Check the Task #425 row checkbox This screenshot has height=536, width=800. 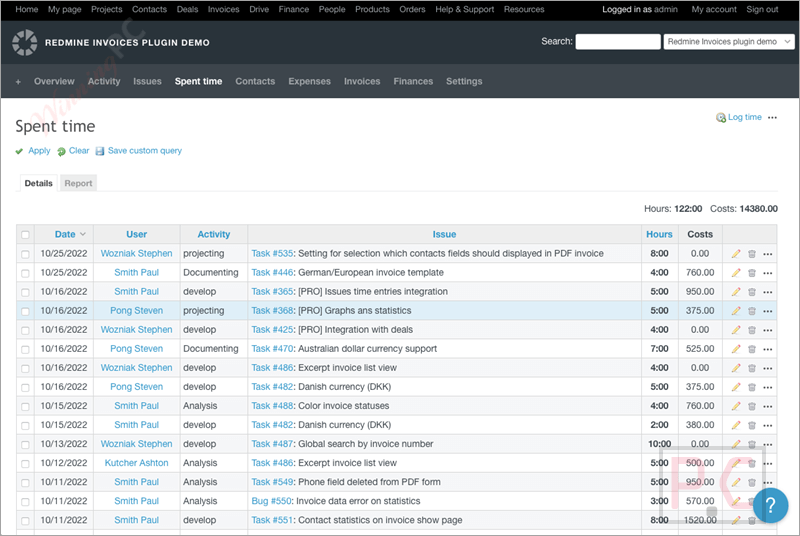tap(25, 330)
